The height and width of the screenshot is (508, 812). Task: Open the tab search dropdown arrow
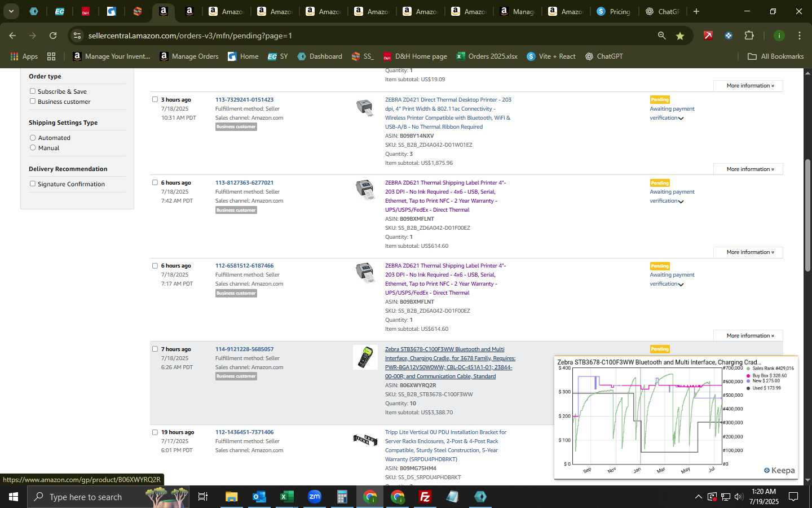tap(11, 11)
